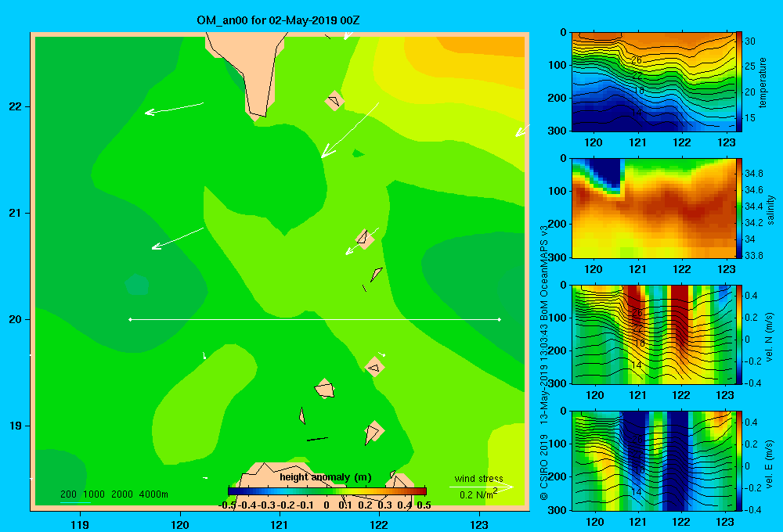This screenshot has height=532, width=783.
Task: Open the salinity section panel
Action: [653, 208]
